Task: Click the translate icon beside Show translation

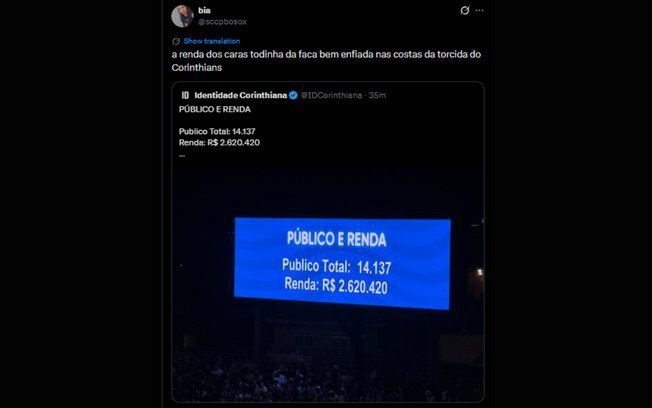Action: click(176, 41)
